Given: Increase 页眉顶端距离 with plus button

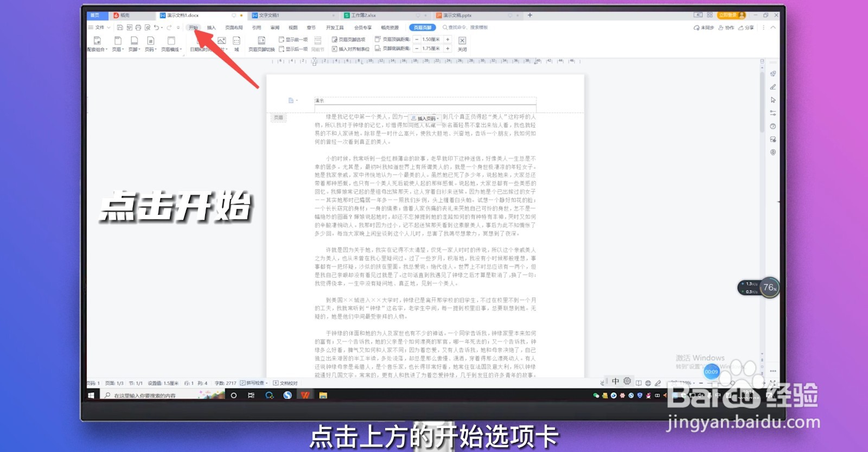Looking at the screenshot, I should (448, 40).
